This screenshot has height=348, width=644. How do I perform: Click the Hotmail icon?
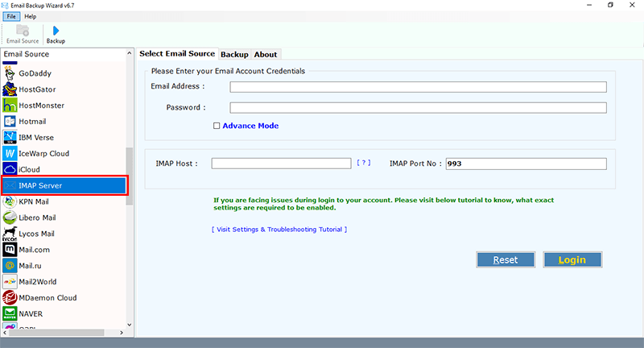point(10,121)
